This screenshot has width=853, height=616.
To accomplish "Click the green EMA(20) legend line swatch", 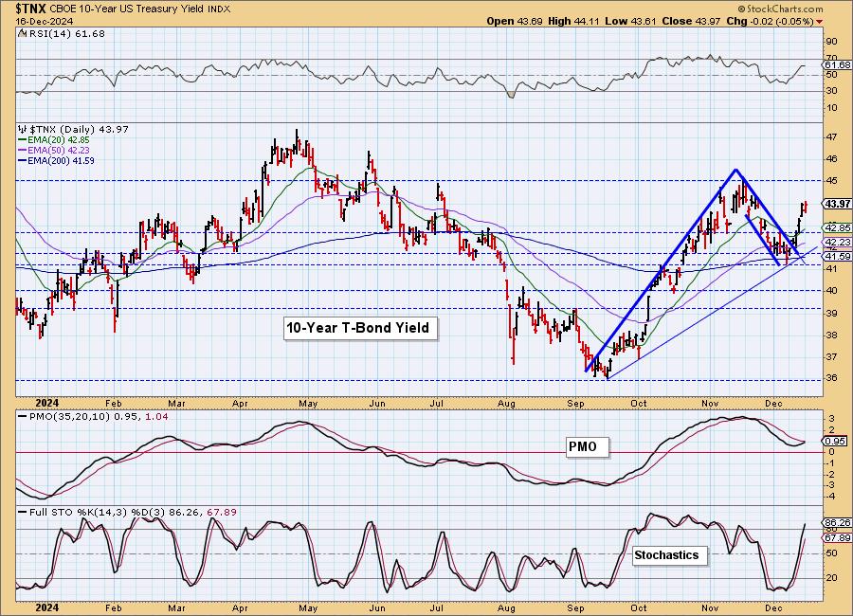I will (23, 140).
